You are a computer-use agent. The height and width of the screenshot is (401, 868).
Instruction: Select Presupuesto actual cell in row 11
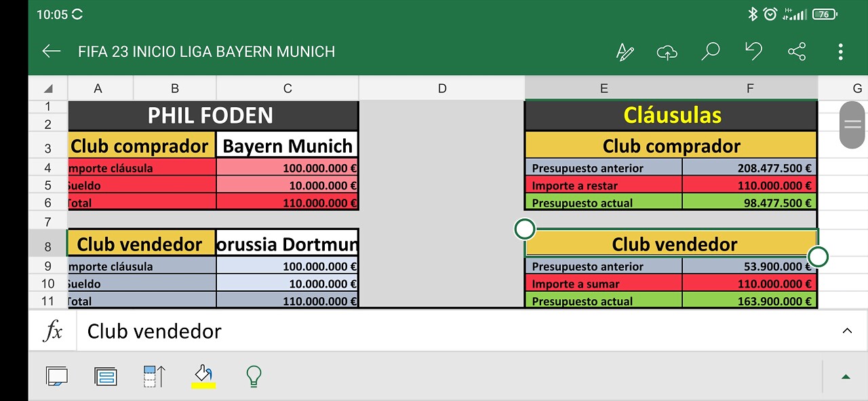click(x=604, y=301)
